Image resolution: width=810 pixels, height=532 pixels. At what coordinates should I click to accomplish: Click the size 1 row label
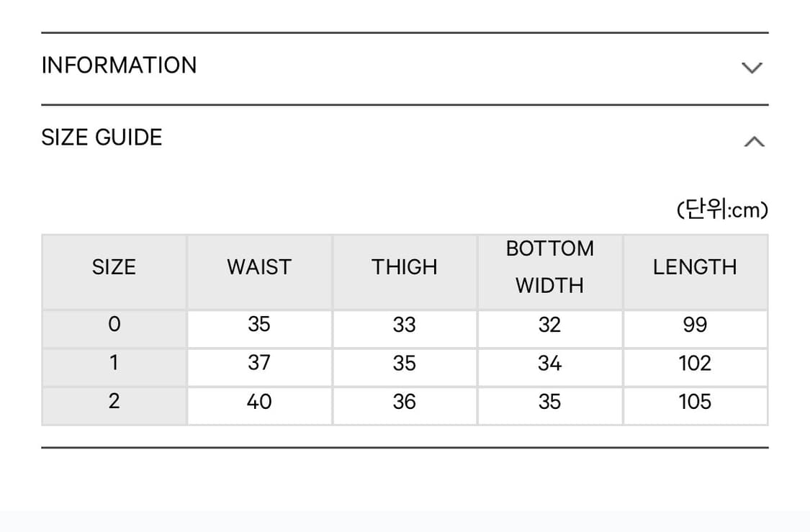pos(114,364)
